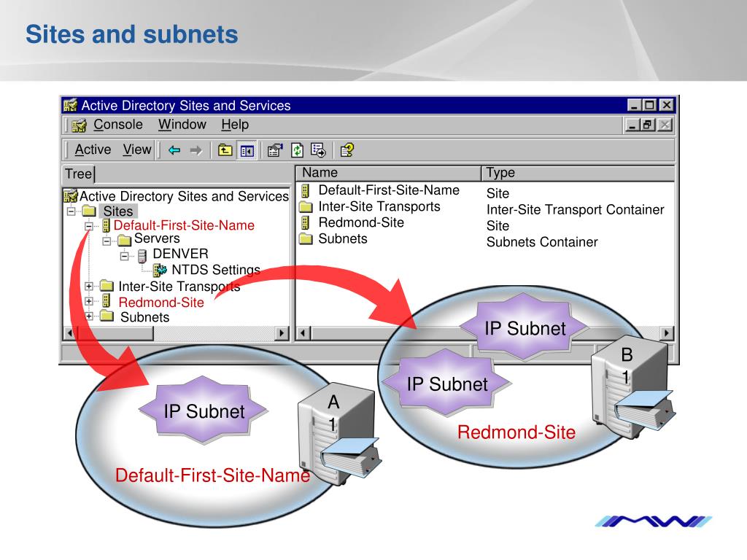
Task: Sort by the Name column header
Action: [x=388, y=173]
